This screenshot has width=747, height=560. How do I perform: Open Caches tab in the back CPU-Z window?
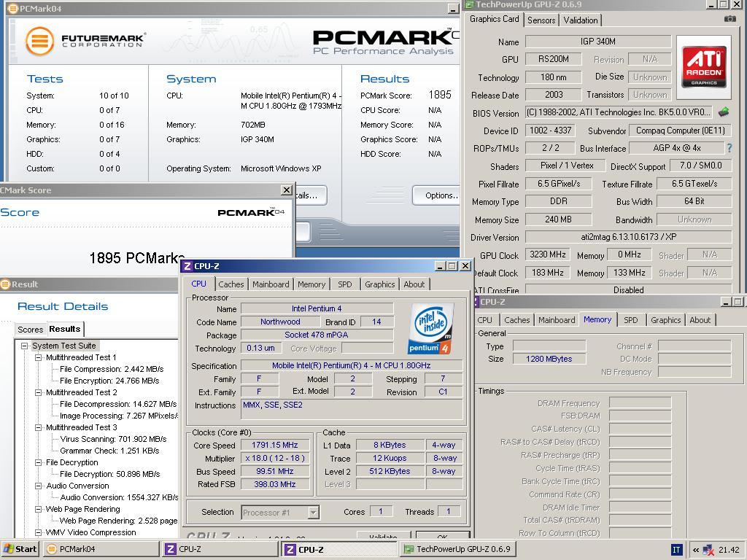coord(517,321)
